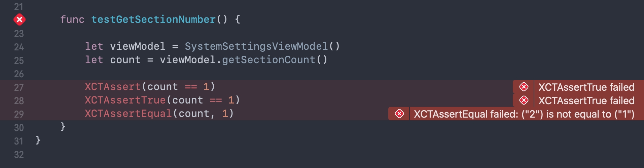644x168 pixels.
Task: Click the error icon on line 28 annotation
Action: click(524, 100)
